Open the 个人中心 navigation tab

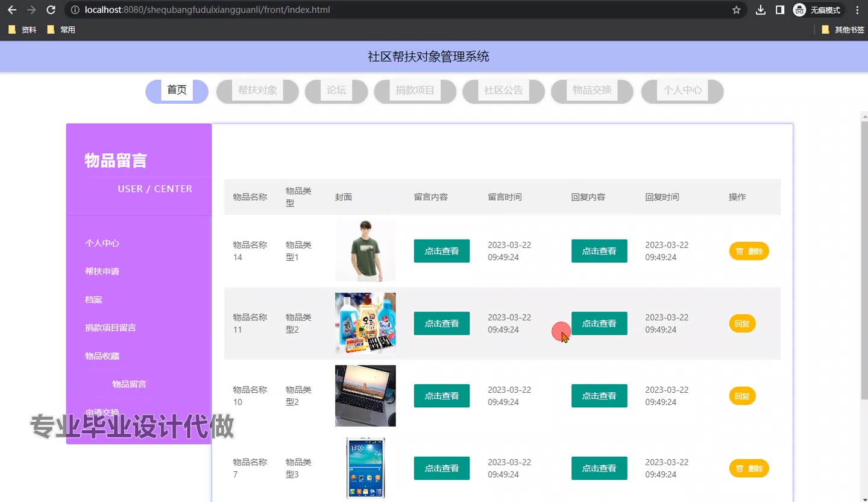(x=682, y=91)
